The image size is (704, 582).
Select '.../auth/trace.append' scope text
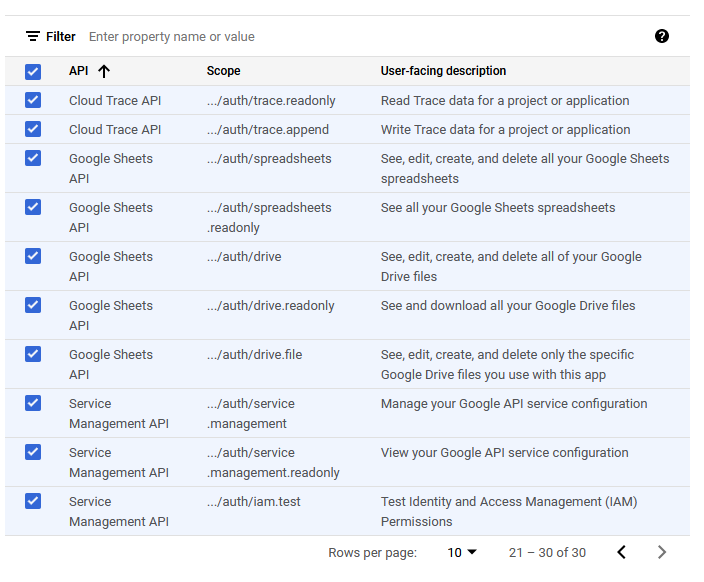click(268, 129)
